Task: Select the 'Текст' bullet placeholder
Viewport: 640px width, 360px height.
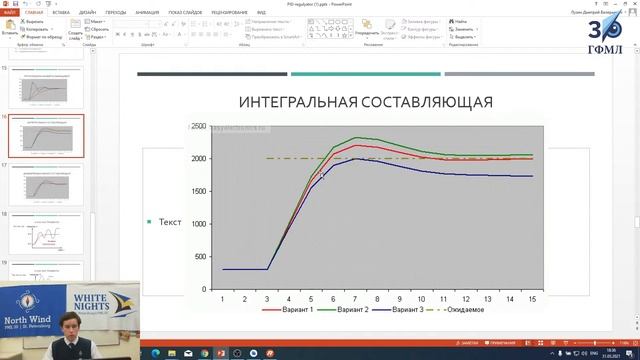Action: (170, 222)
